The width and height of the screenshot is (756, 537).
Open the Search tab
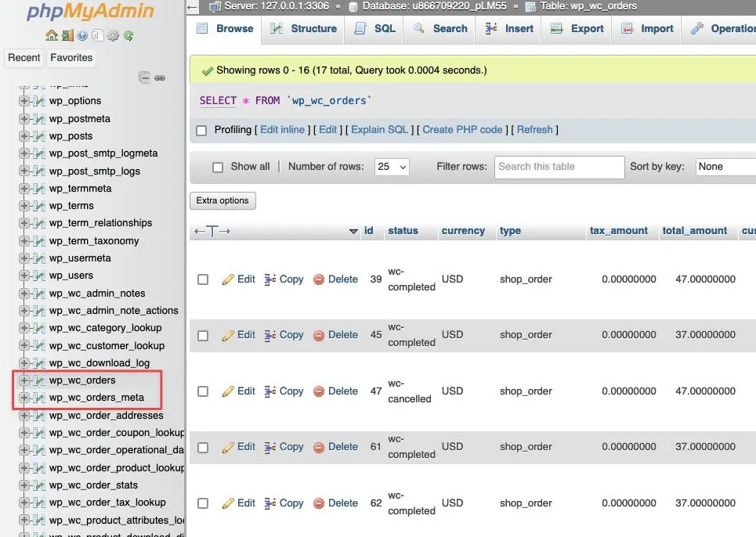pyautogui.click(x=439, y=29)
